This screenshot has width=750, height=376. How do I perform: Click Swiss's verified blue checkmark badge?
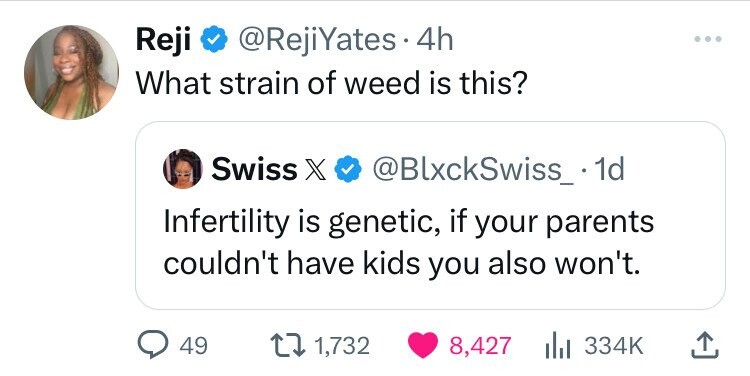(347, 170)
